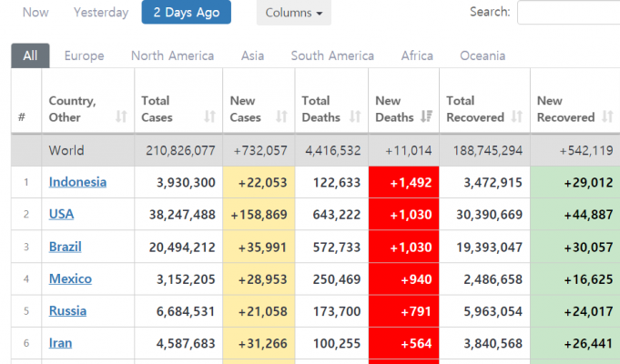
Task: Open the Russia country link
Action: point(67,311)
